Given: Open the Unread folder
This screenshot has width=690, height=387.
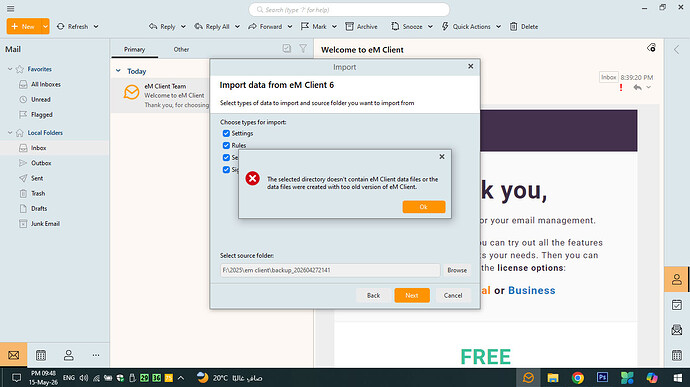Looking at the screenshot, I should tap(40, 100).
